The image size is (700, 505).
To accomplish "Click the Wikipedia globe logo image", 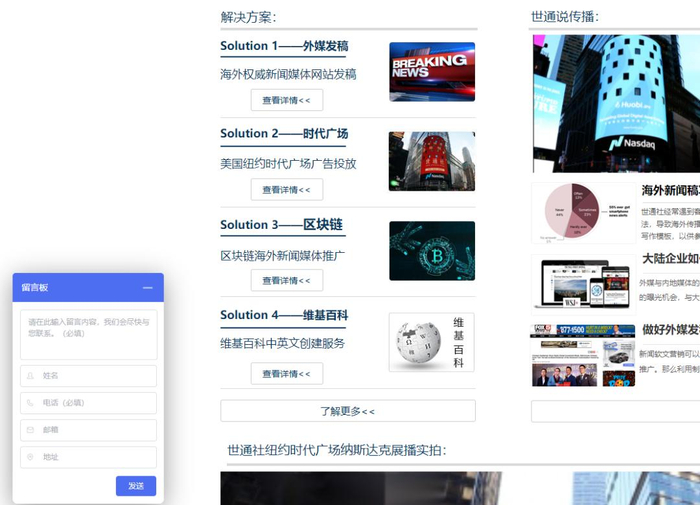I will tap(419, 342).
